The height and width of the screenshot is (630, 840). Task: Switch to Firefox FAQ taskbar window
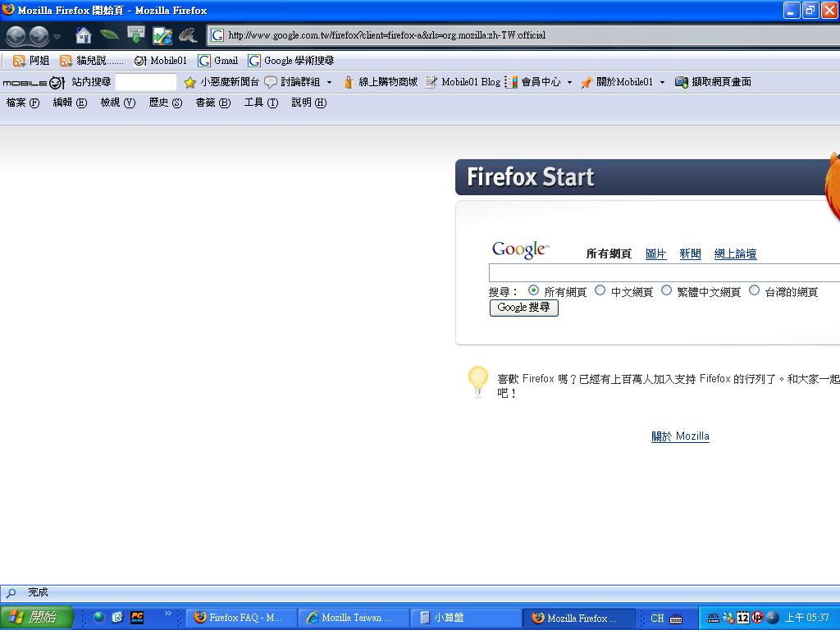[242, 618]
